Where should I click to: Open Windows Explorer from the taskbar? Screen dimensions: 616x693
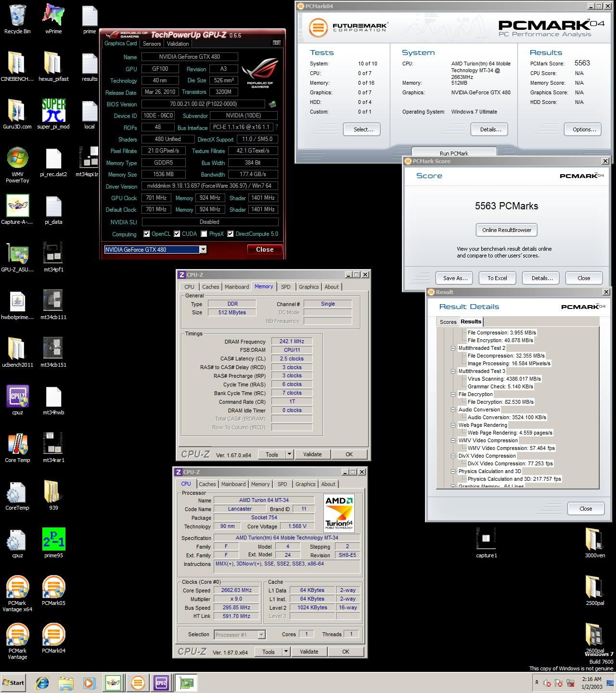pos(66,682)
